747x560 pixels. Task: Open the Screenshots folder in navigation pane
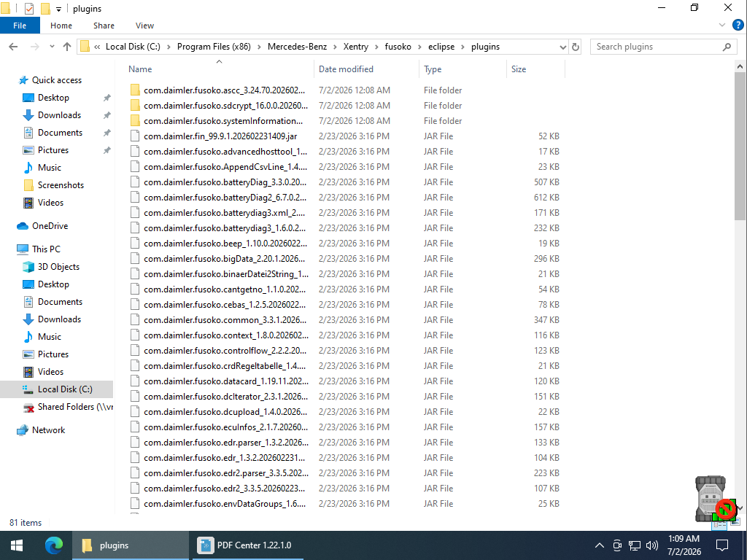61,185
